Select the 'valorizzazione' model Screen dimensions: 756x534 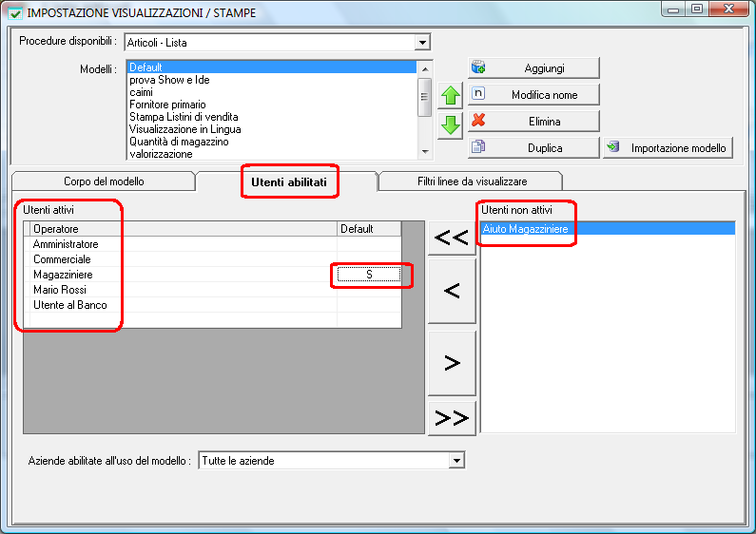272,154
